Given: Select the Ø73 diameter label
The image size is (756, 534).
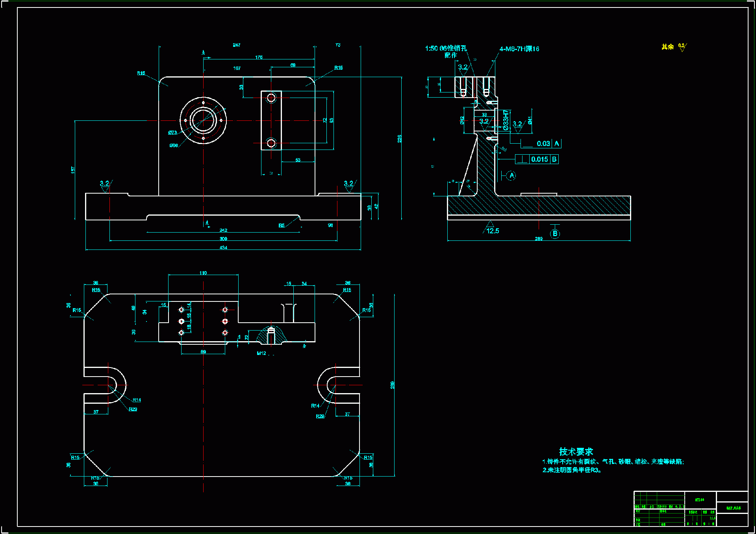Looking at the screenshot, I should click(x=172, y=133).
